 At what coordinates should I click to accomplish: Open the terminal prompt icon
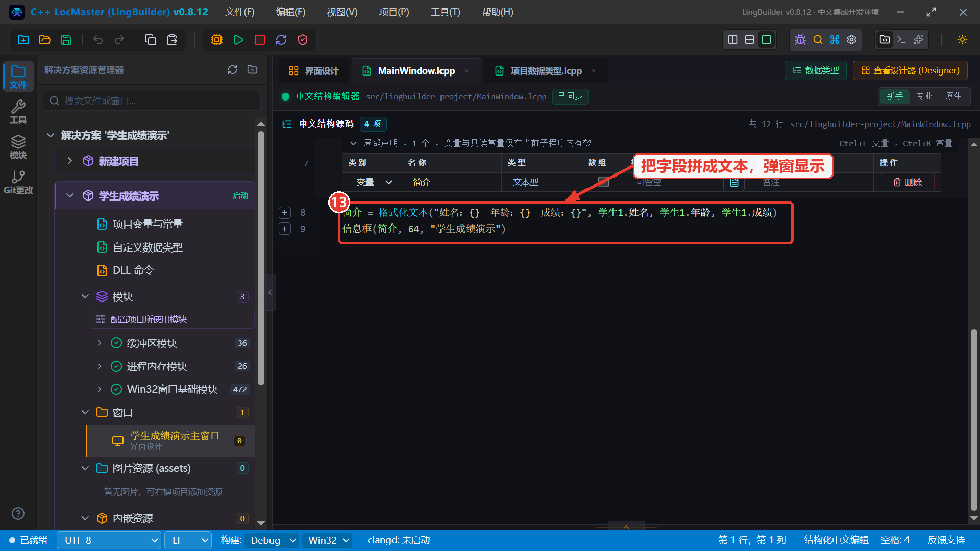902,40
